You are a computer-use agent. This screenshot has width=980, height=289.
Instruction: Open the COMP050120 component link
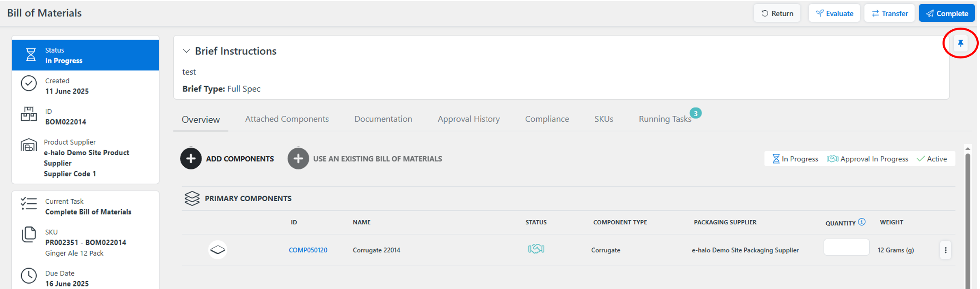click(x=308, y=250)
